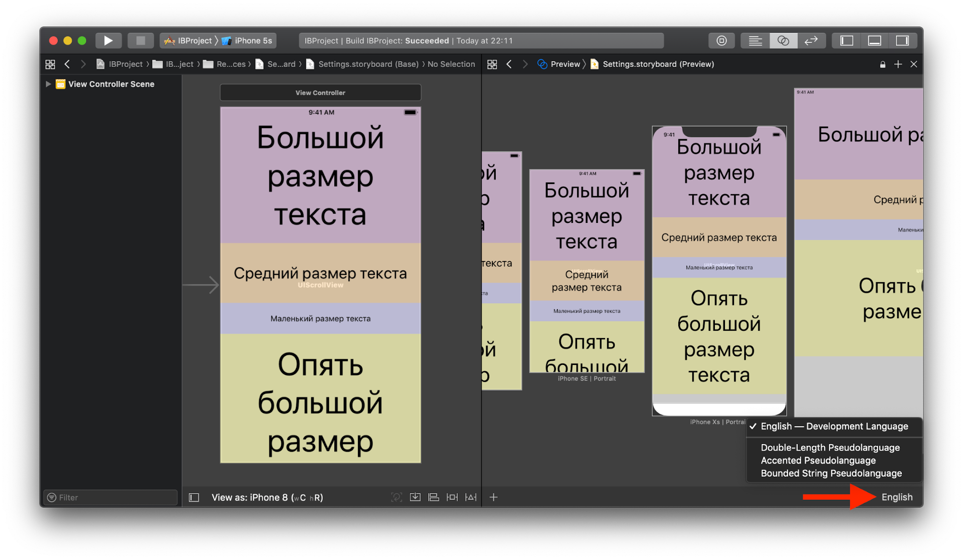Click the lock icon in preview bar
Viewport: 963px width, 560px height.
[x=883, y=64]
